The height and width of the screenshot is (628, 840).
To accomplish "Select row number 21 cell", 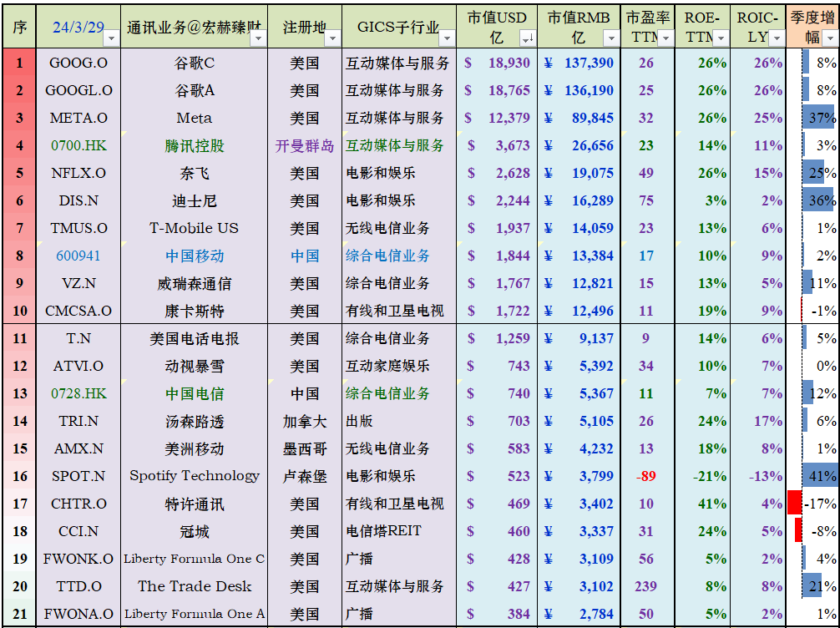I will tap(19, 614).
